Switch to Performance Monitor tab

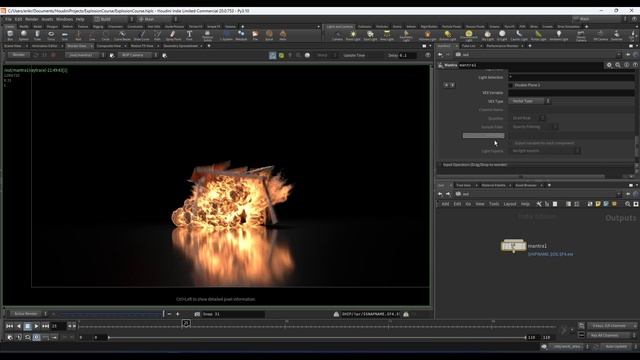tap(502, 46)
